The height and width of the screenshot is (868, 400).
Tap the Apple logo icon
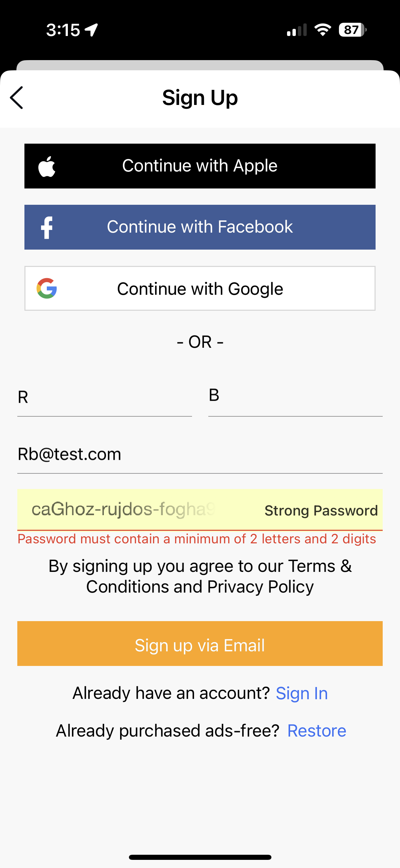coord(47,166)
